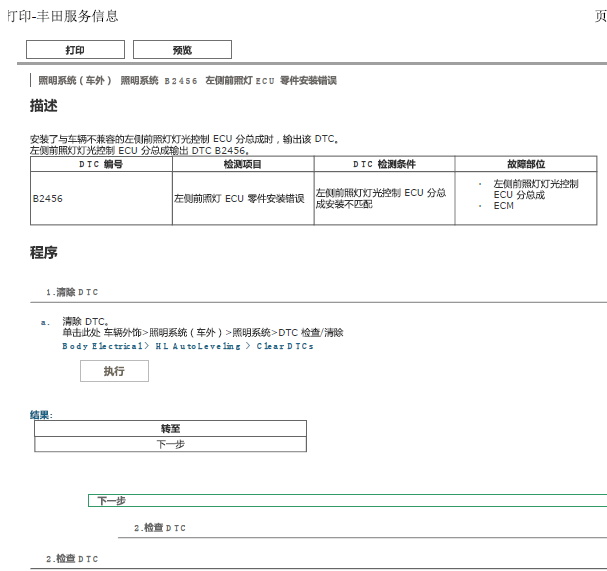Click the 执行 button

(114, 371)
